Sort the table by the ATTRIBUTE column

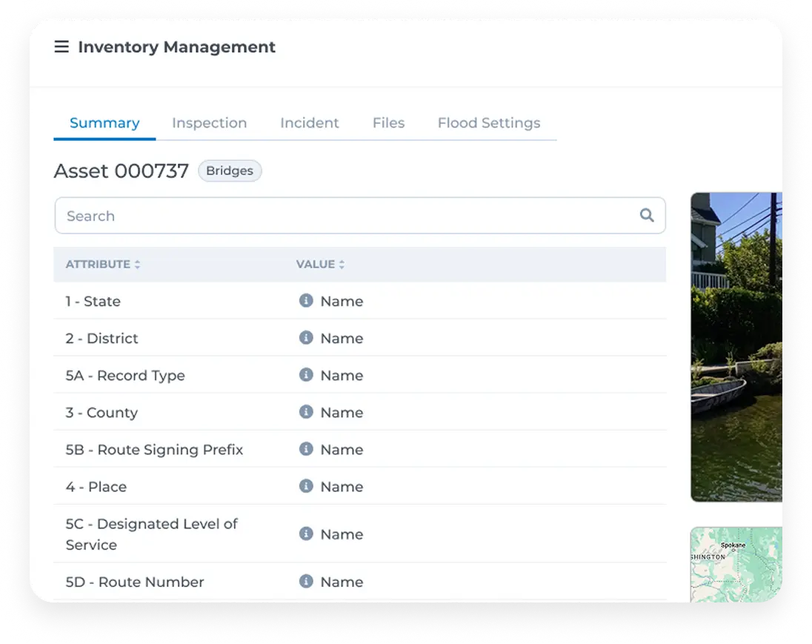tap(137, 264)
